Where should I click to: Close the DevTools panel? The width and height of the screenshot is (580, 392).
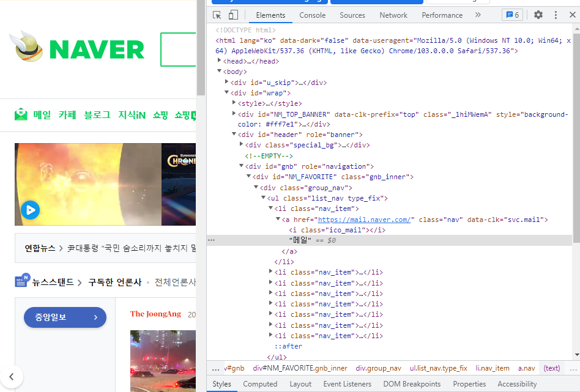(x=573, y=15)
